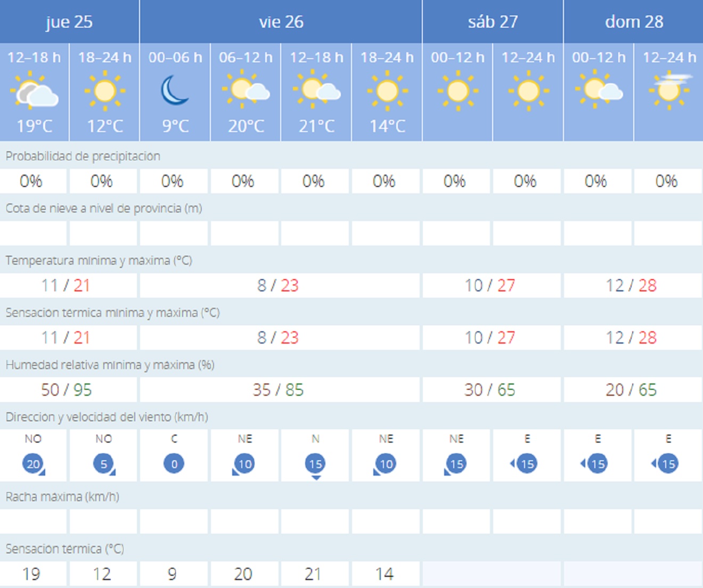Click the hazy sun icon for dom 28 12–24 h
The height and width of the screenshot is (588, 703).
tap(669, 90)
